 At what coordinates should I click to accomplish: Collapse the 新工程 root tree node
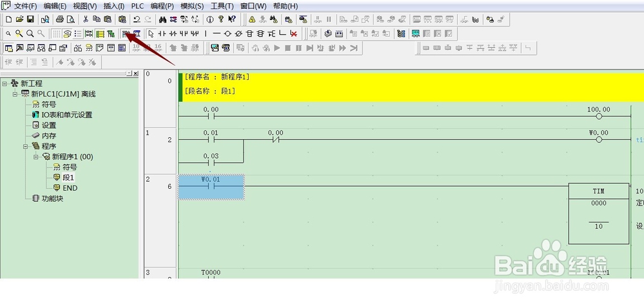(4, 83)
